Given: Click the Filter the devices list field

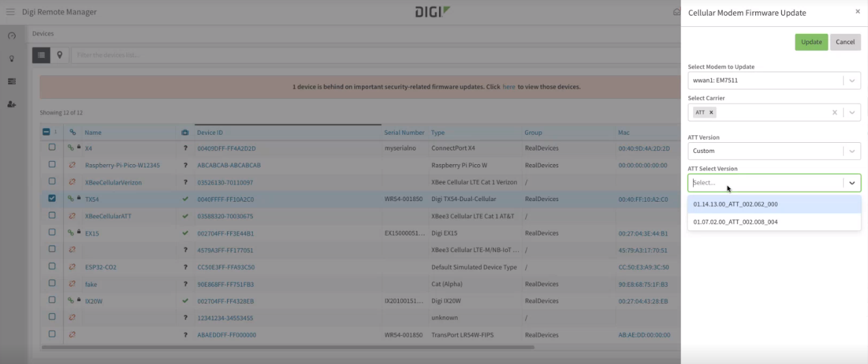Looking at the screenshot, I should [376, 55].
